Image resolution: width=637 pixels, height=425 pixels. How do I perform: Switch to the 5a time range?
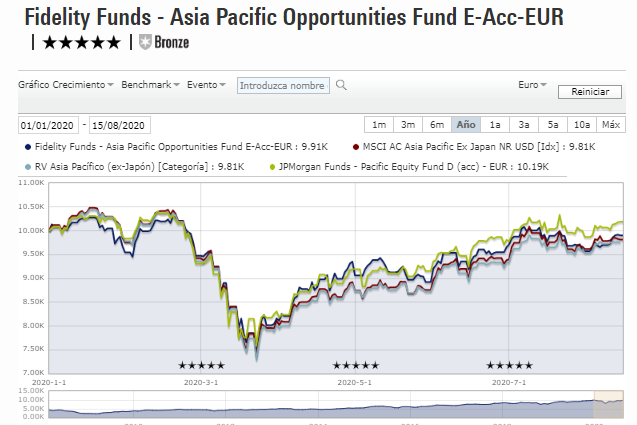point(553,125)
